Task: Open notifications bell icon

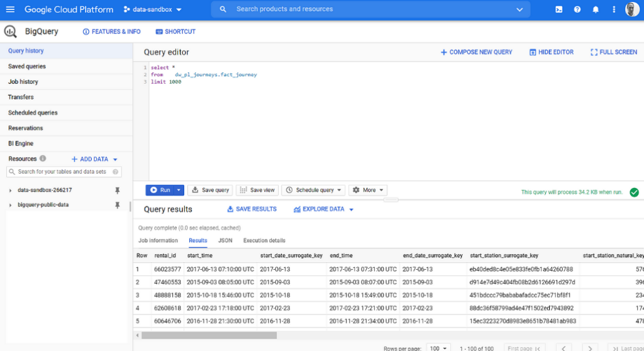Action: click(595, 9)
